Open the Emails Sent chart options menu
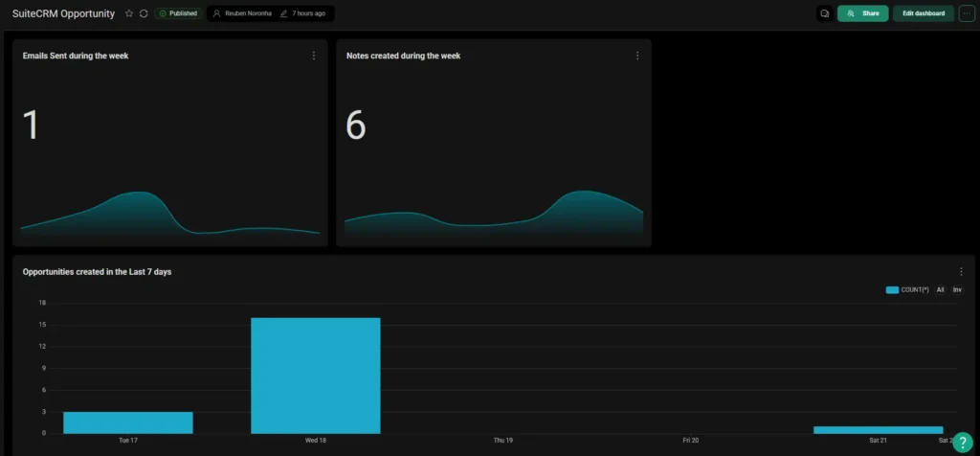The width and height of the screenshot is (980, 456). [314, 56]
